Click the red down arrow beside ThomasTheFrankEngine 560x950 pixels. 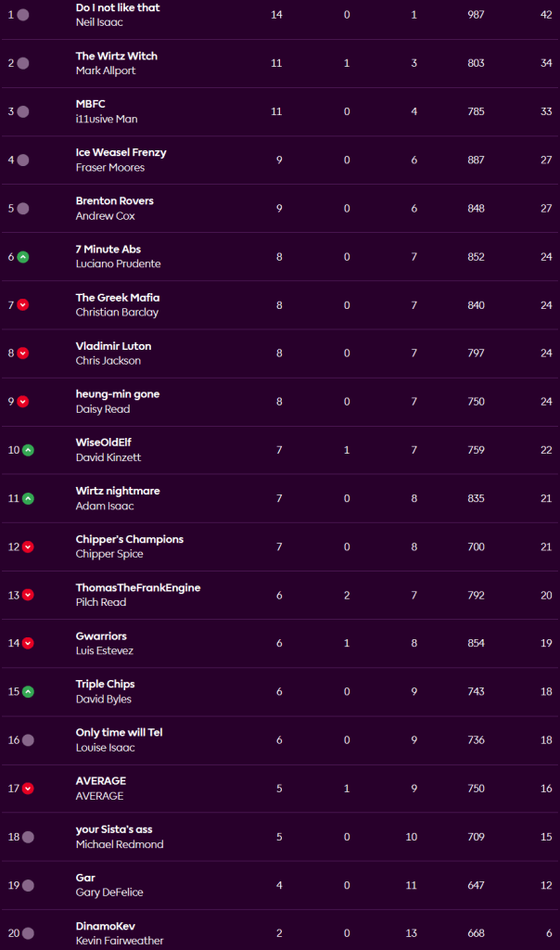[28, 595]
